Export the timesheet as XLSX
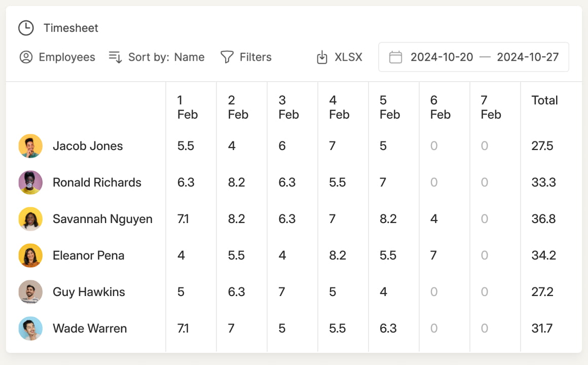Viewport: 588px width, 365px height. (340, 57)
